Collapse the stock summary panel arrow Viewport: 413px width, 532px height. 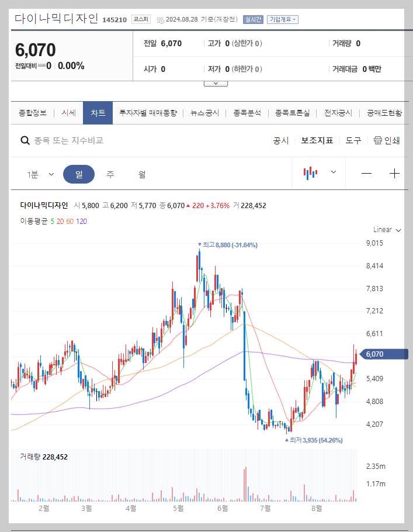216,82
